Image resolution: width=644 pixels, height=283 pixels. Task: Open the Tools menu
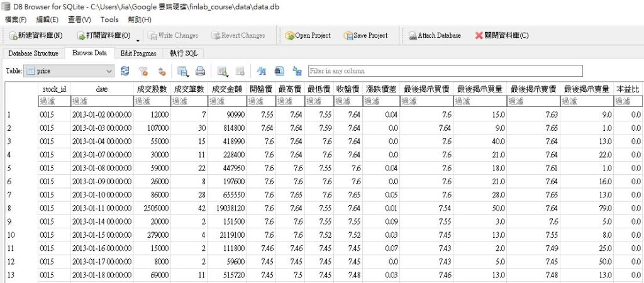click(x=109, y=19)
